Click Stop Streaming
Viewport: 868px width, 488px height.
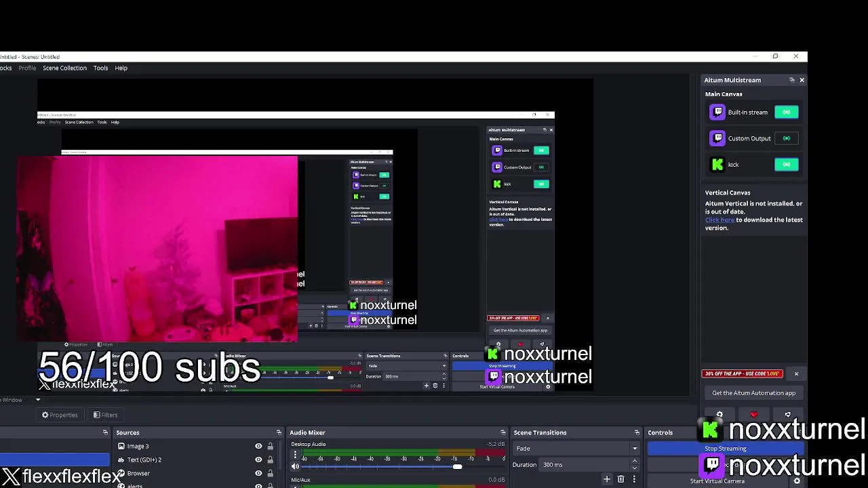[x=726, y=449]
